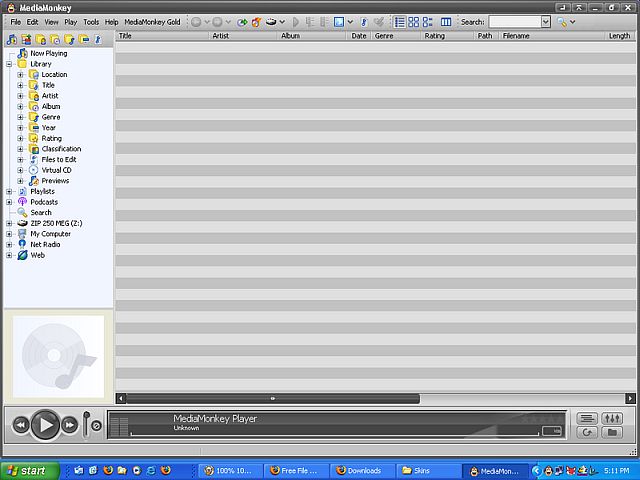Expand the Location node in Library

tap(20, 75)
